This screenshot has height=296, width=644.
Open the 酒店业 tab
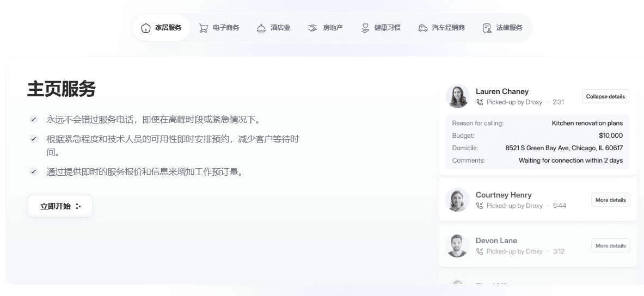coord(273,28)
